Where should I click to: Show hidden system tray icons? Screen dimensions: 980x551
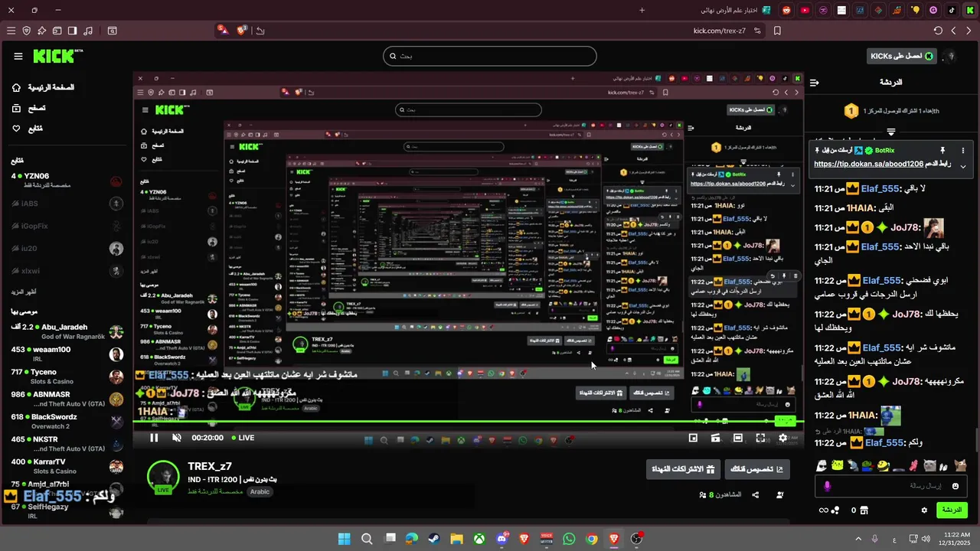[x=857, y=539]
